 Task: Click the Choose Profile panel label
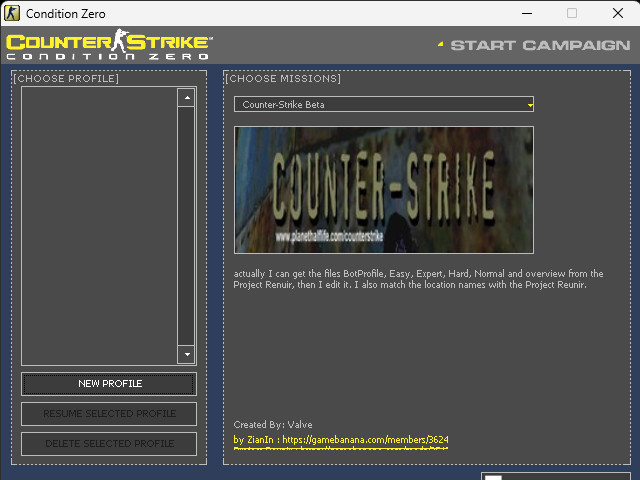pyautogui.click(x=66, y=78)
